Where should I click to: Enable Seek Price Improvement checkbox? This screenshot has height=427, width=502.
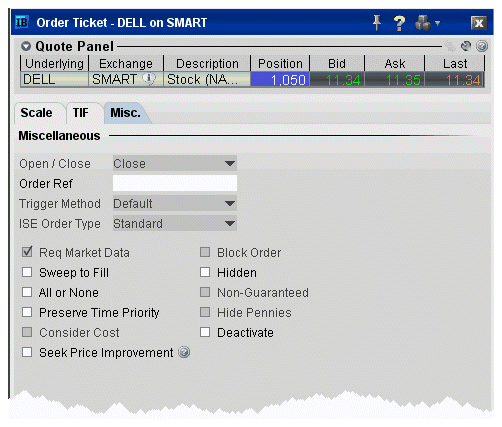pos(27,352)
